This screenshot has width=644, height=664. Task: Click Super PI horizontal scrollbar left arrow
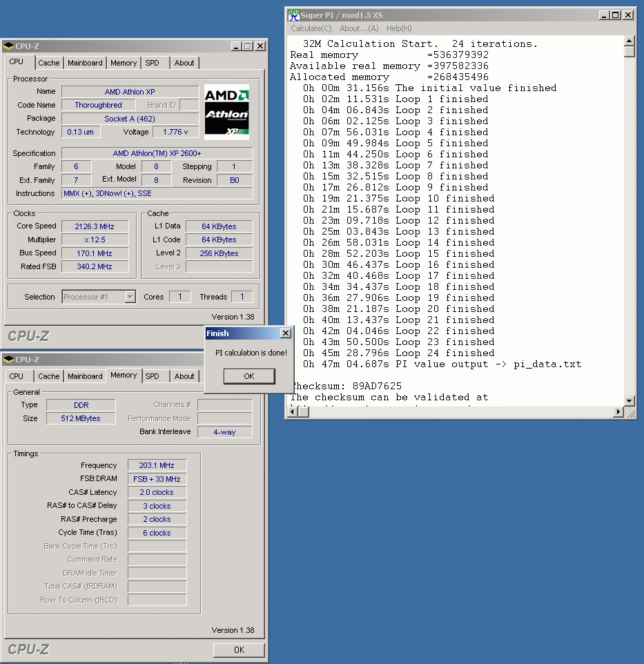[293, 411]
